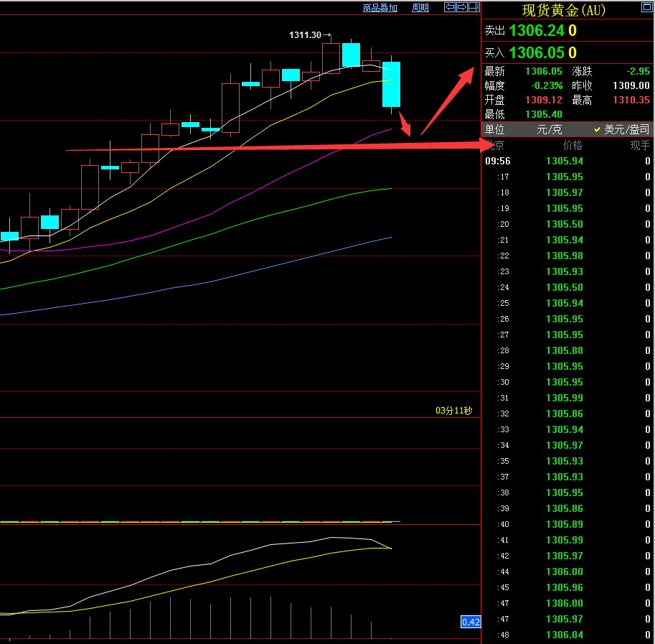The image size is (655, 644).
Task: Select the 最高 value 1310.35
Action: pos(631,100)
